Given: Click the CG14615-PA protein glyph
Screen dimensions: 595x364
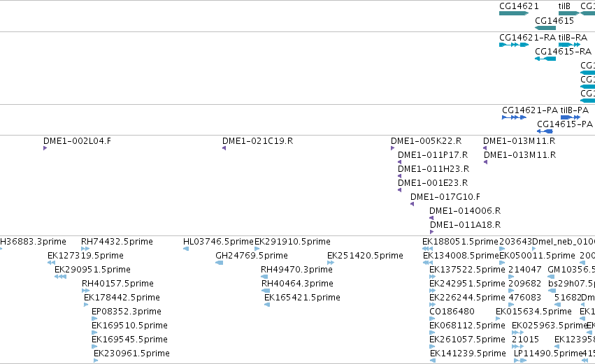Looking at the screenshot, I should (545, 131).
